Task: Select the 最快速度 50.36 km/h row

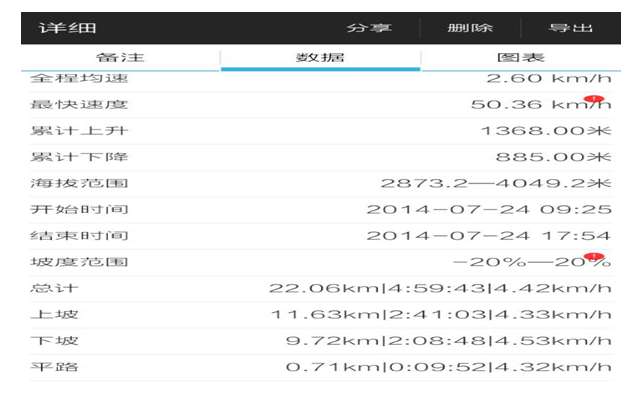Action: coord(321,105)
